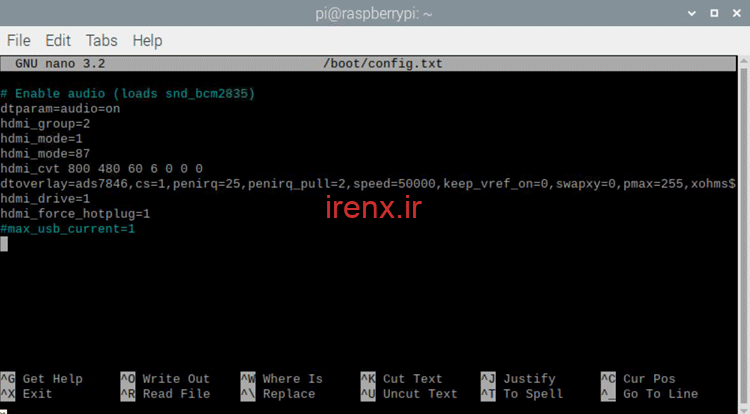
Task: Click the 'hdmi_mode=87' line
Action: pyautogui.click(x=45, y=154)
